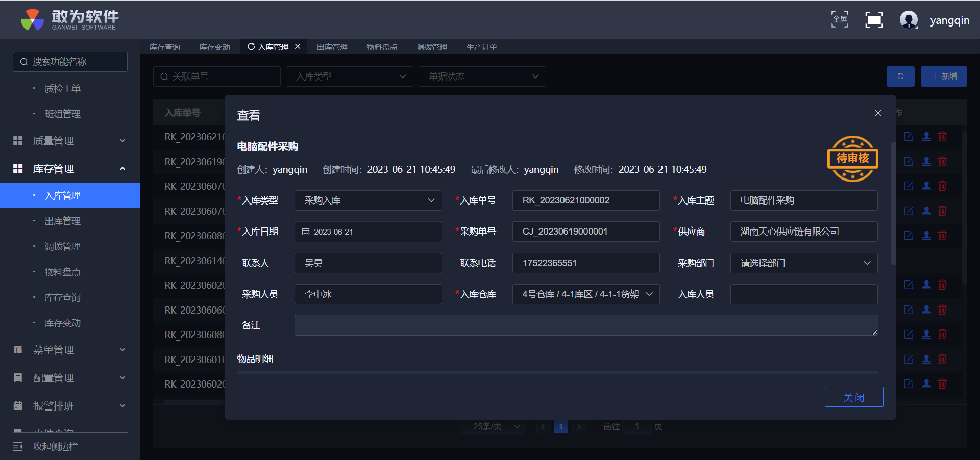Screen dimensions: 980x460
Task: Close the 查看 dialog with X icon
Action: click(x=878, y=113)
